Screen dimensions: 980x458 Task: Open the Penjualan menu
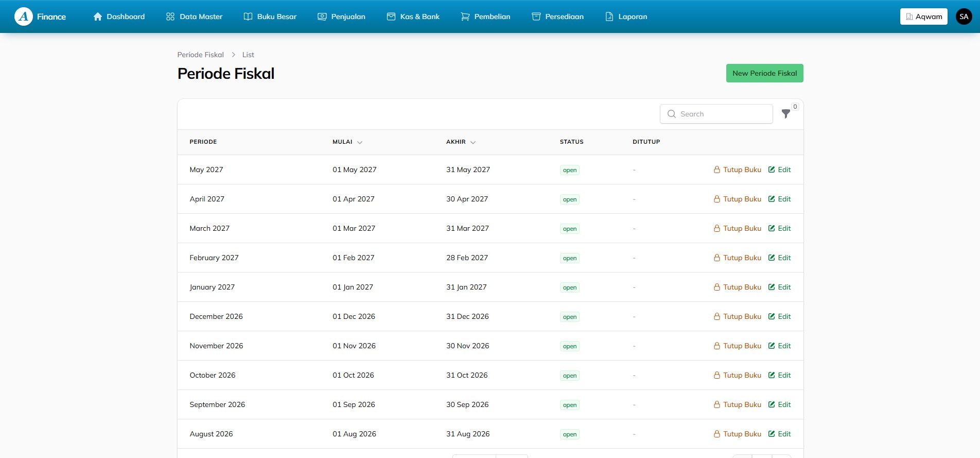click(x=341, y=16)
